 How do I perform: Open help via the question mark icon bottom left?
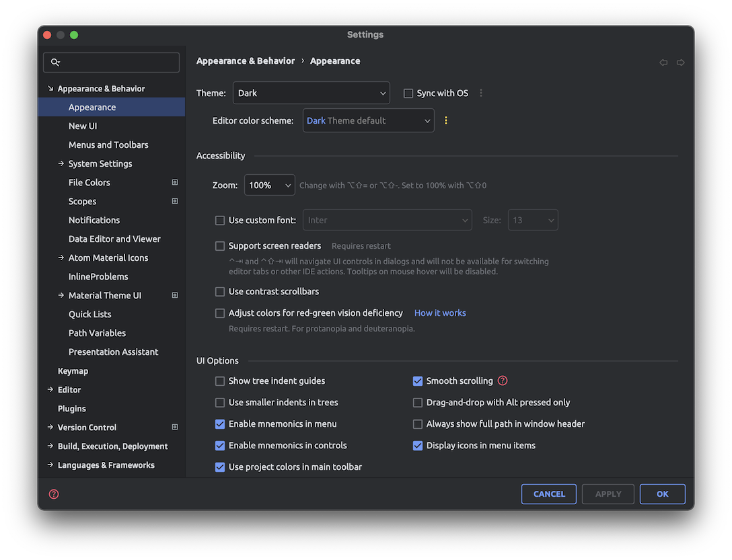coord(53,493)
